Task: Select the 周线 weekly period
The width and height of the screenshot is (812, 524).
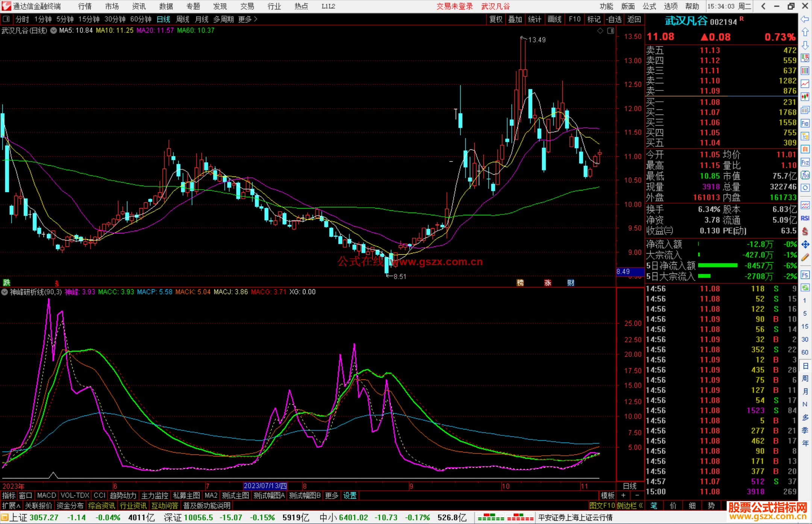Action: [183, 19]
